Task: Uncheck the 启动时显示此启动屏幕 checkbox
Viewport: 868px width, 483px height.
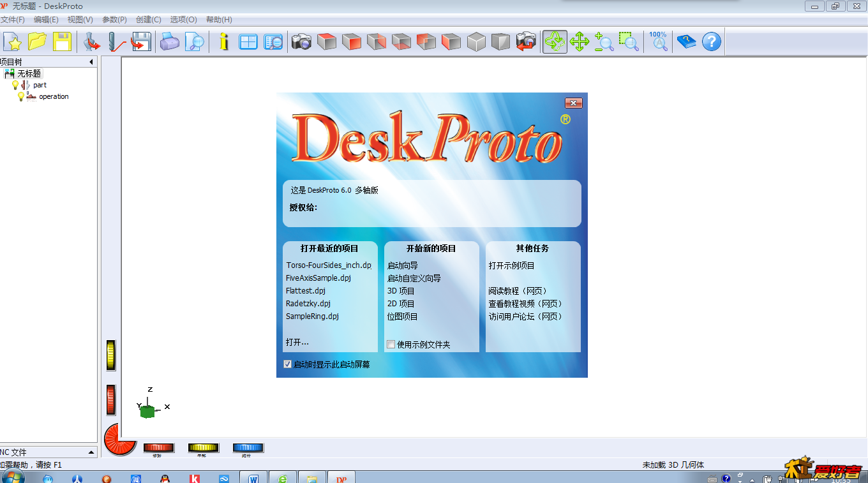Action: 288,364
